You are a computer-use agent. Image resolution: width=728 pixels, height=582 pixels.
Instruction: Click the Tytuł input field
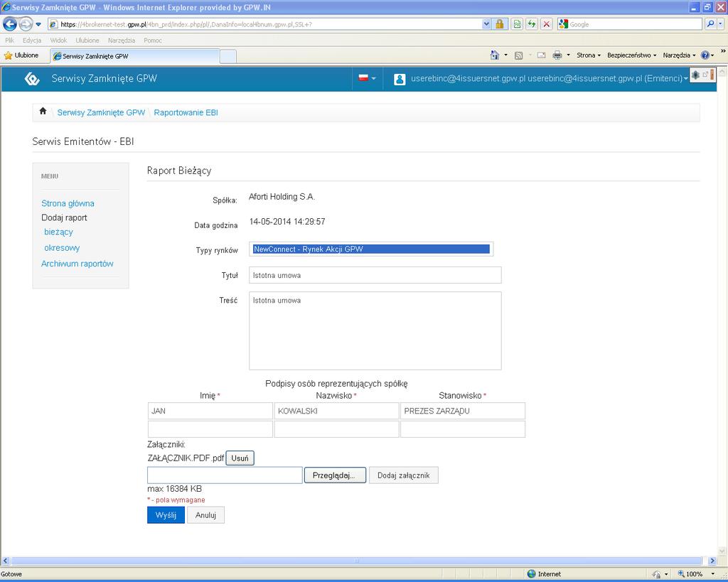point(375,275)
